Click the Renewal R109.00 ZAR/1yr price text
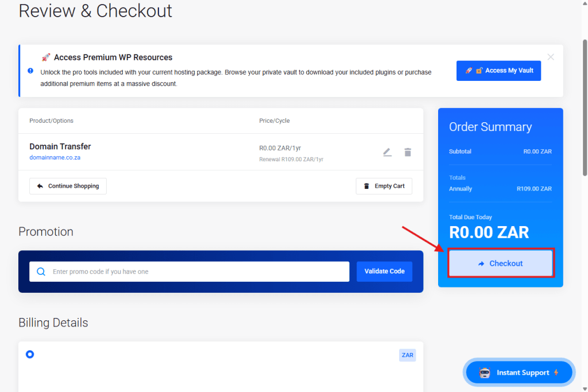This screenshot has width=588, height=392. coord(291,160)
